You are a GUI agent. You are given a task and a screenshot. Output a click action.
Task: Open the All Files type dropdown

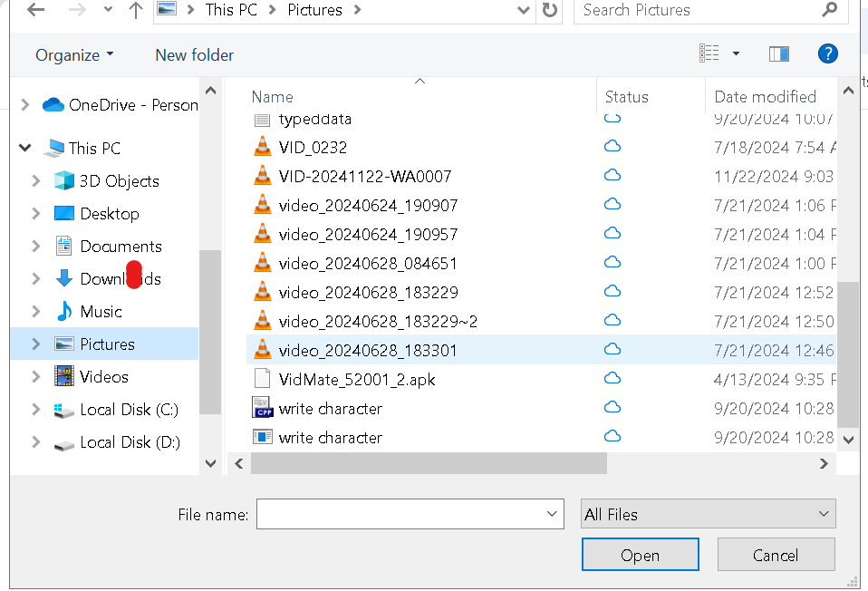click(x=708, y=514)
